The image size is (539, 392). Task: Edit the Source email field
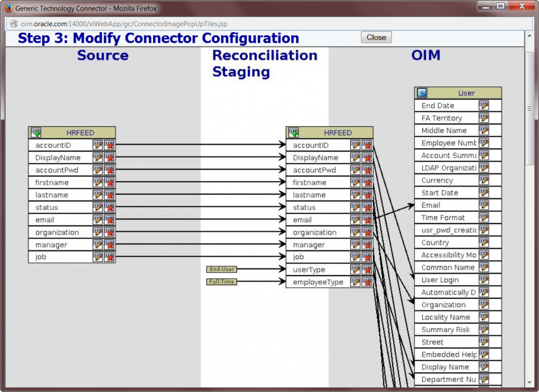97,219
